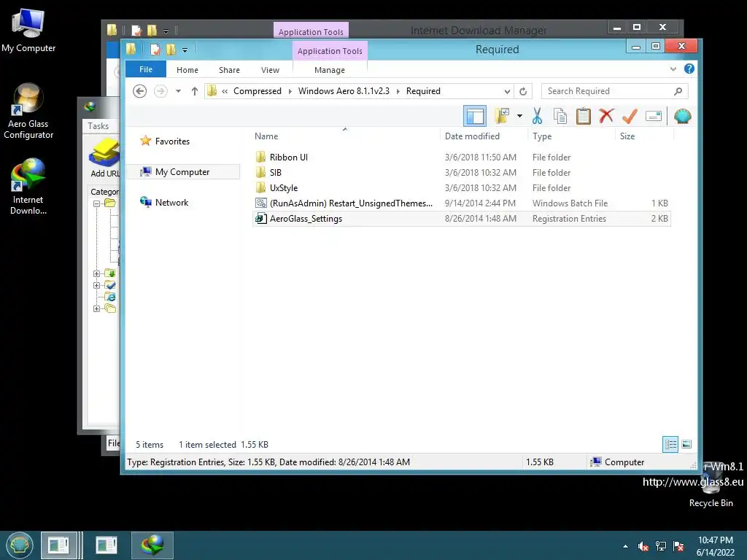Open Help with the question mark icon
Image resolution: width=747 pixels, height=560 pixels.
[x=689, y=69]
